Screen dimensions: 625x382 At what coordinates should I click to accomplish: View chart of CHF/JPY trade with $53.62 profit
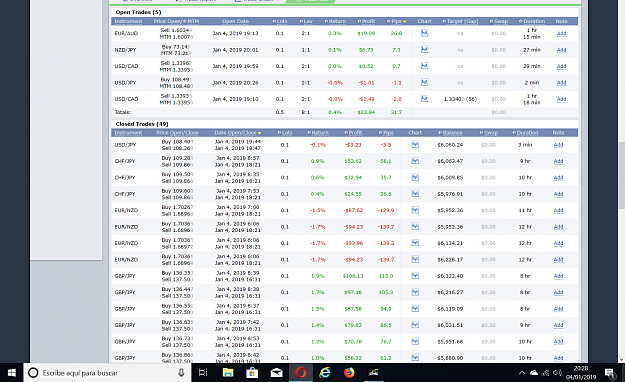click(415, 161)
